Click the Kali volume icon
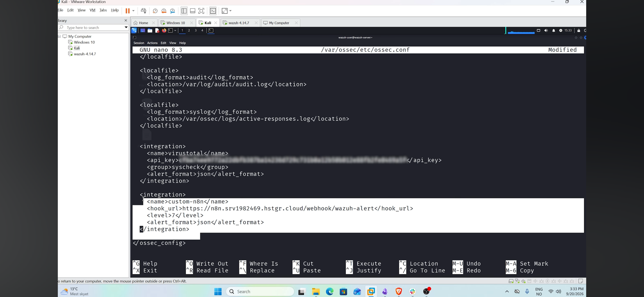The height and width of the screenshot is (297, 644). point(546,30)
